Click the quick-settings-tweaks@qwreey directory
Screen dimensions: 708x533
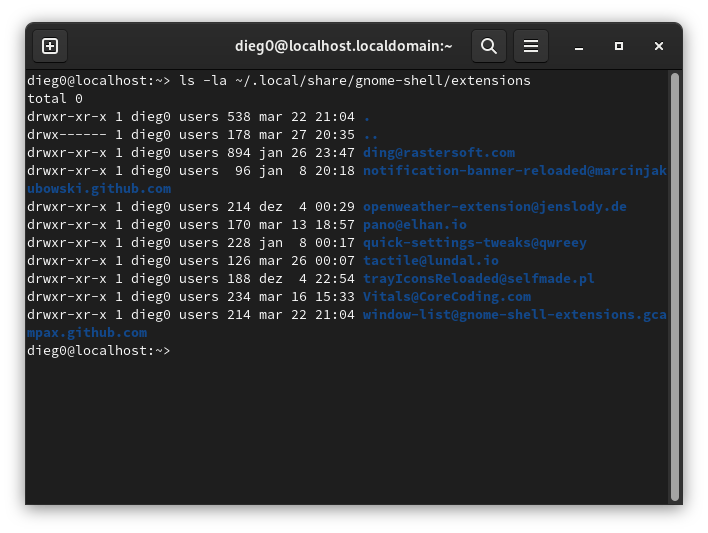point(474,243)
